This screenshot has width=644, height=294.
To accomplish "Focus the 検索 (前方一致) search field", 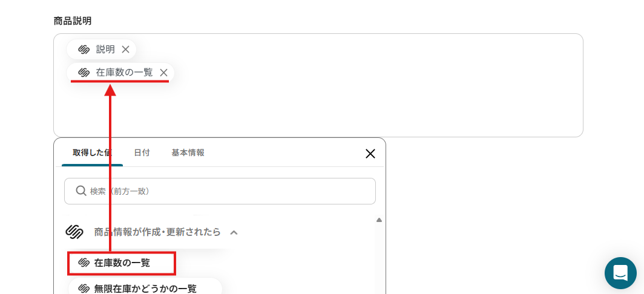I will [x=220, y=191].
